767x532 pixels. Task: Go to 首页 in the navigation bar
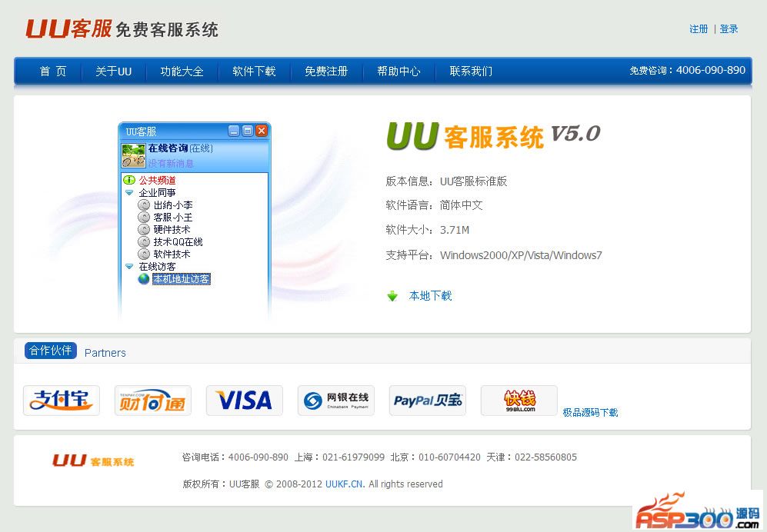click(x=53, y=71)
